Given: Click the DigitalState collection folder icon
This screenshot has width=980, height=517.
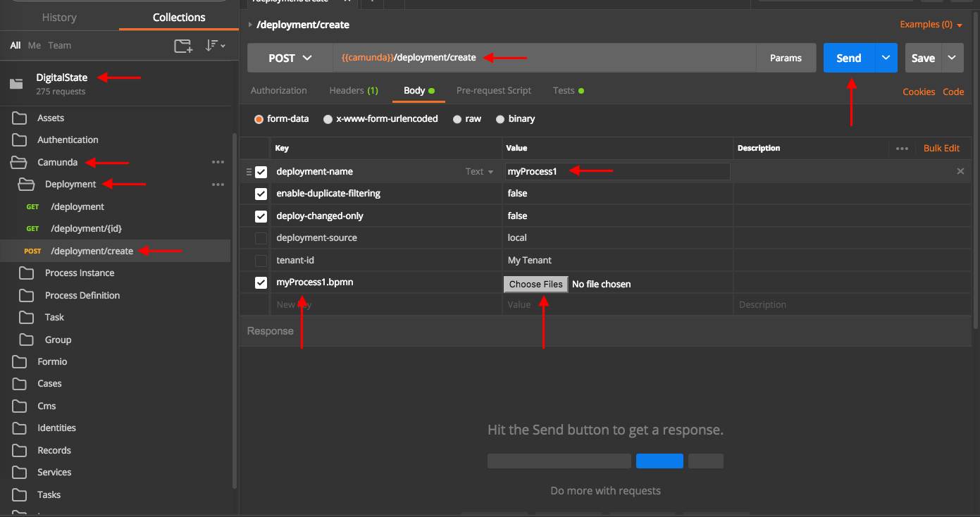Looking at the screenshot, I should (16, 84).
